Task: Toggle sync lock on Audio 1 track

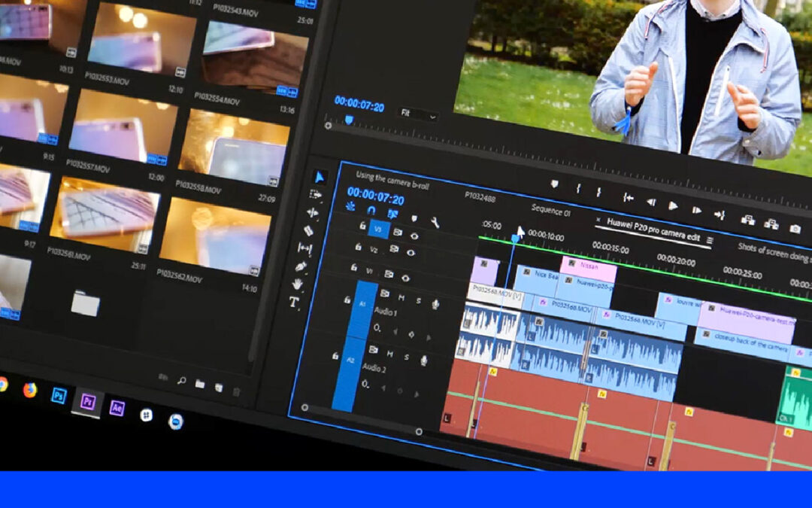Action: point(385,294)
